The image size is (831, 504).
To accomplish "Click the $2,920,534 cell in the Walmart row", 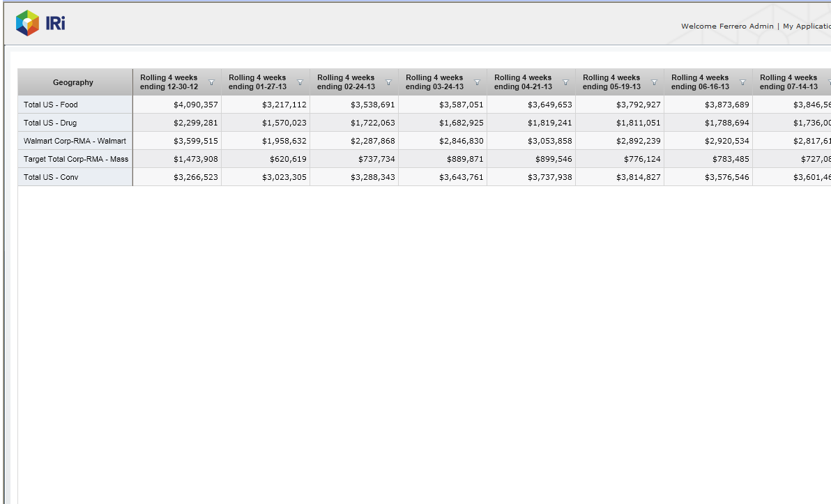I will [726, 141].
